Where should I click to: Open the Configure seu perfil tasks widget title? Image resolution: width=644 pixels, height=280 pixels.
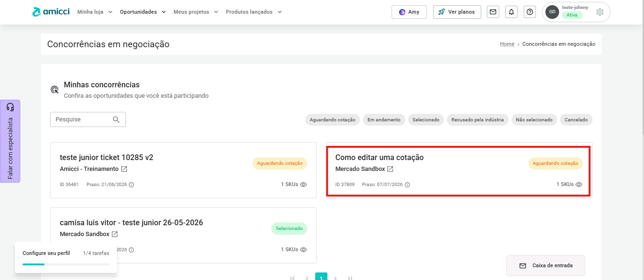(x=46, y=253)
